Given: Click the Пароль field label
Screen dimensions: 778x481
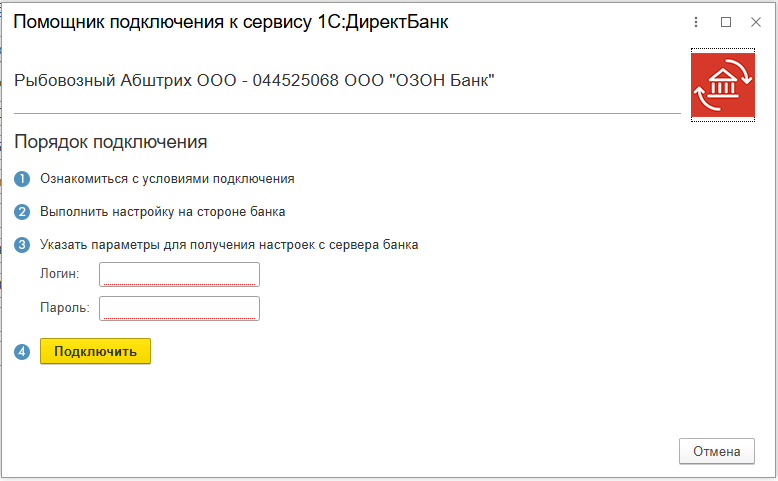Looking at the screenshot, I should point(64,308).
